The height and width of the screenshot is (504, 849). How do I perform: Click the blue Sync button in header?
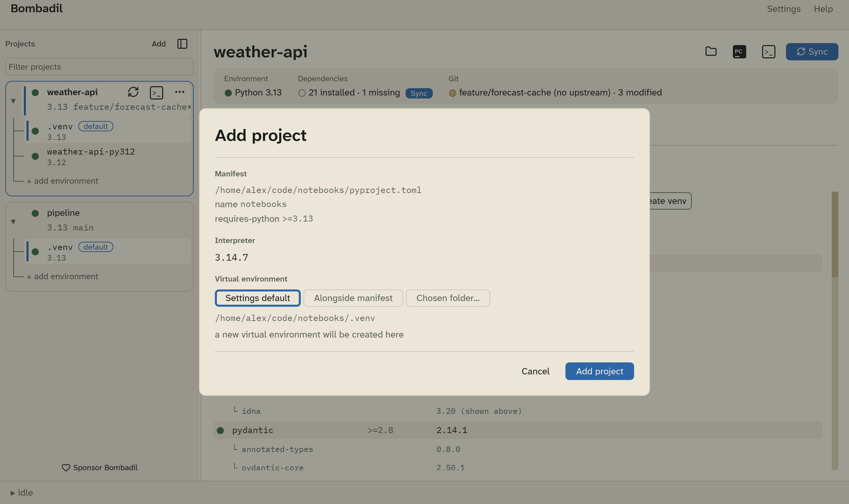[x=812, y=51]
